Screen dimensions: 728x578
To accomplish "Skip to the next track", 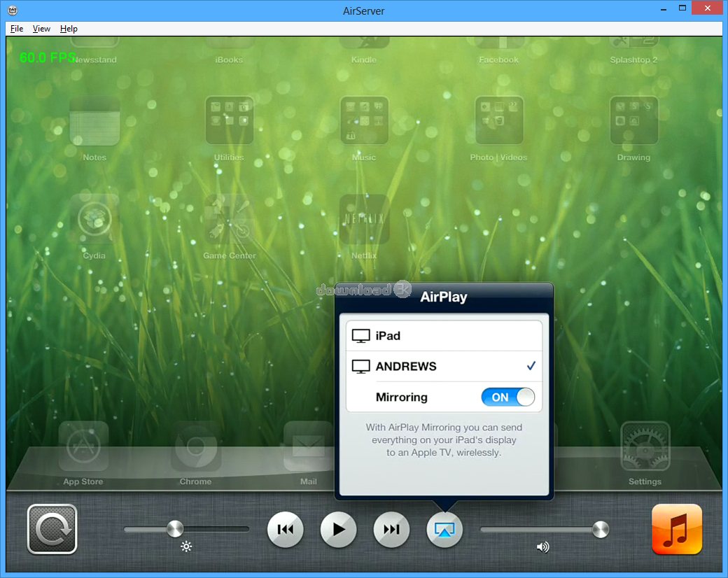I will coord(391,529).
